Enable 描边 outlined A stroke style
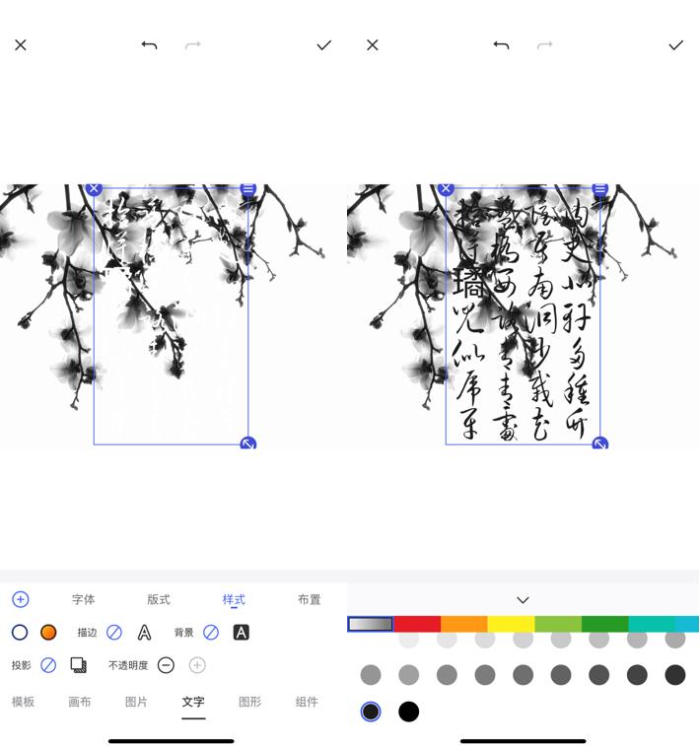The height and width of the screenshot is (746, 700). tap(144, 633)
